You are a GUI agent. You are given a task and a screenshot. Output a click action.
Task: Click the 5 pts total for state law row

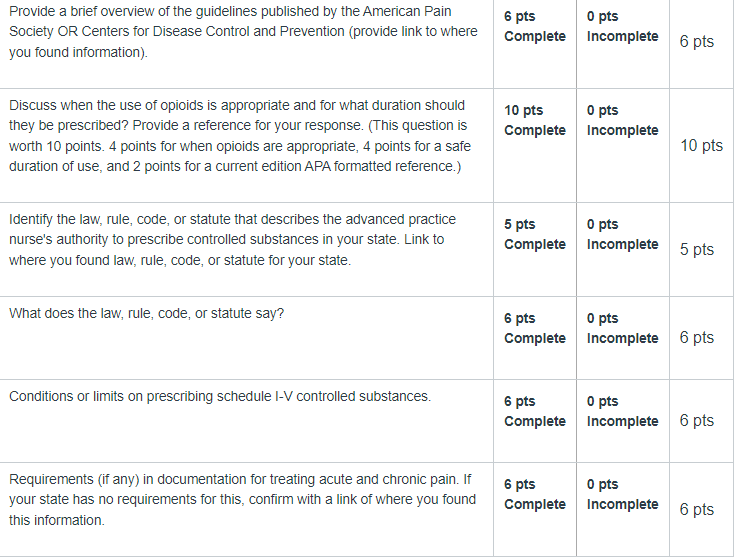click(x=697, y=250)
